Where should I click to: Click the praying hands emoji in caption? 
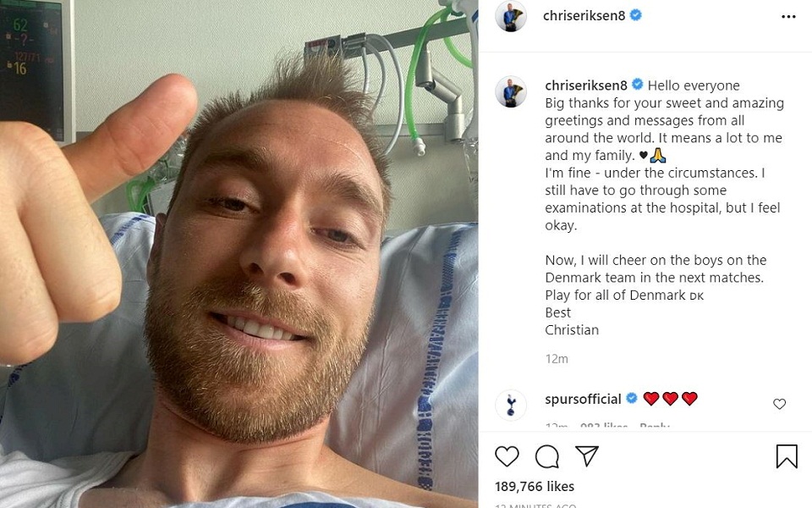(x=658, y=155)
